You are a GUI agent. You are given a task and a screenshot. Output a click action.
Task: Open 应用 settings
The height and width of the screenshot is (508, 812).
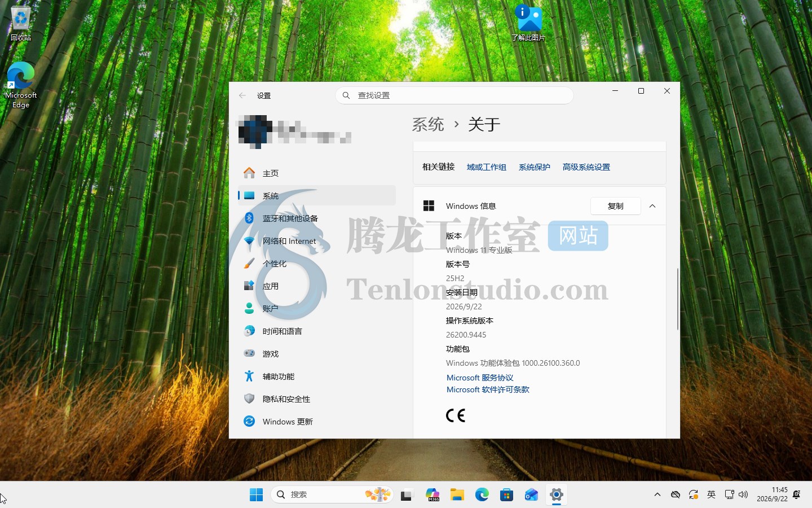point(317,286)
